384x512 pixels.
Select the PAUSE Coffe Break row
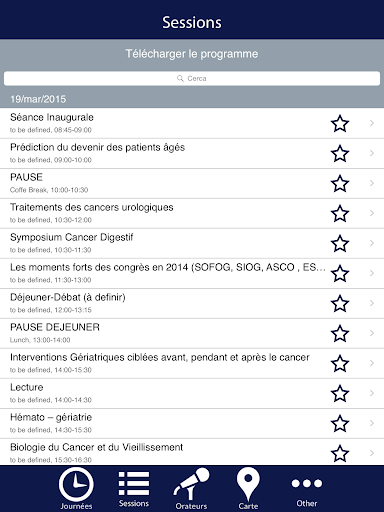pos(192,184)
